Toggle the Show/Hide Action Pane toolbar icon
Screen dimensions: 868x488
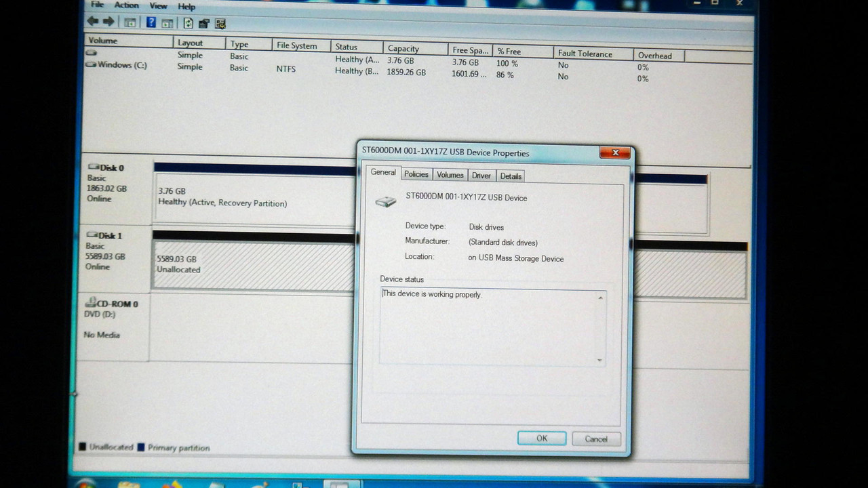point(167,23)
